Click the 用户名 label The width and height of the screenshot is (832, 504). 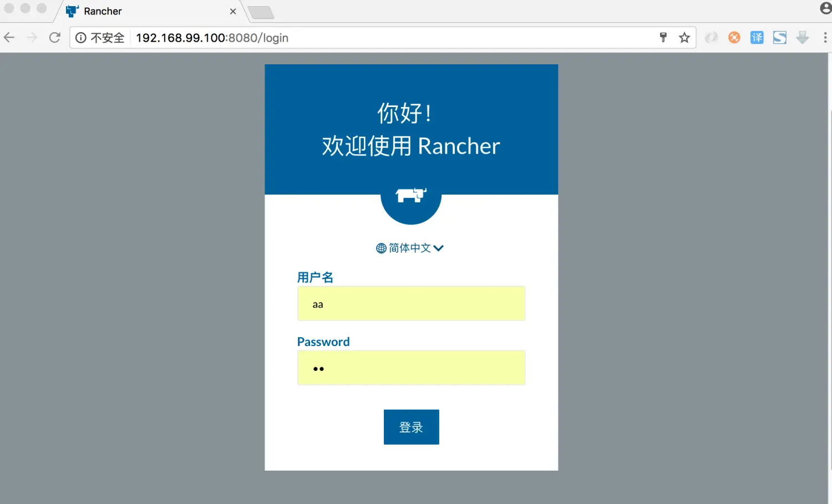(x=315, y=277)
